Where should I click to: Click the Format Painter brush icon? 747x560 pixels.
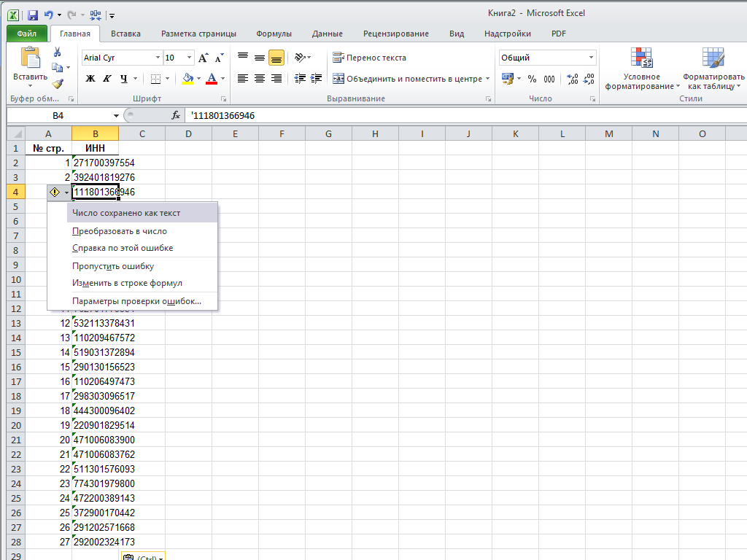coord(58,85)
